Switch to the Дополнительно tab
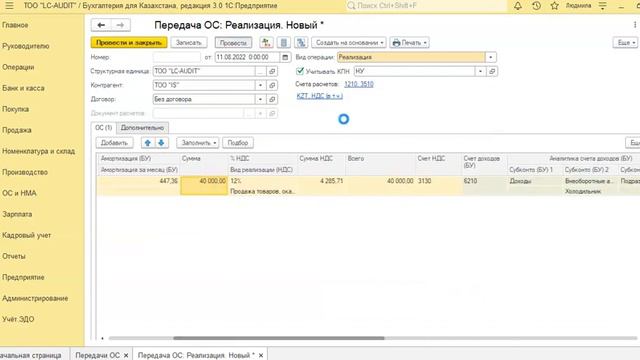 pos(142,128)
